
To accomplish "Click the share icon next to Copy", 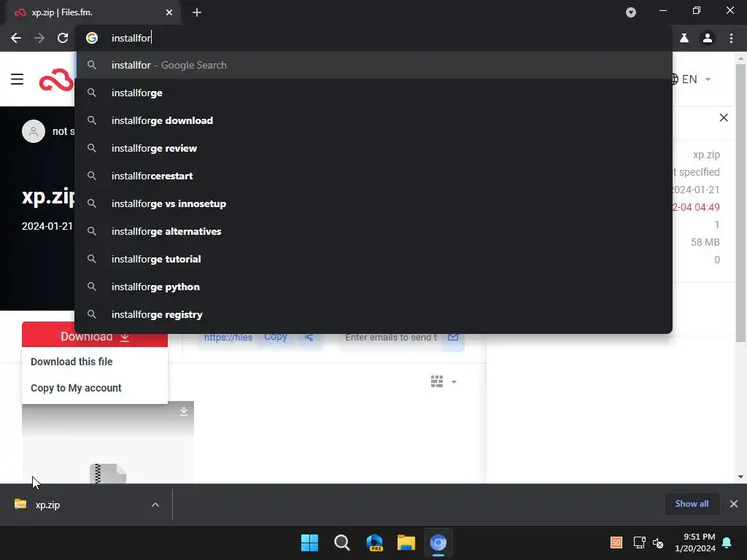I will coord(309,337).
